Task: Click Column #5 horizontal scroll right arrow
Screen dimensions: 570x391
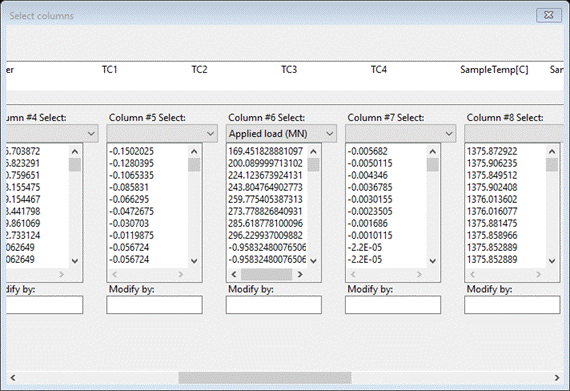Action: [x=181, y=274]
